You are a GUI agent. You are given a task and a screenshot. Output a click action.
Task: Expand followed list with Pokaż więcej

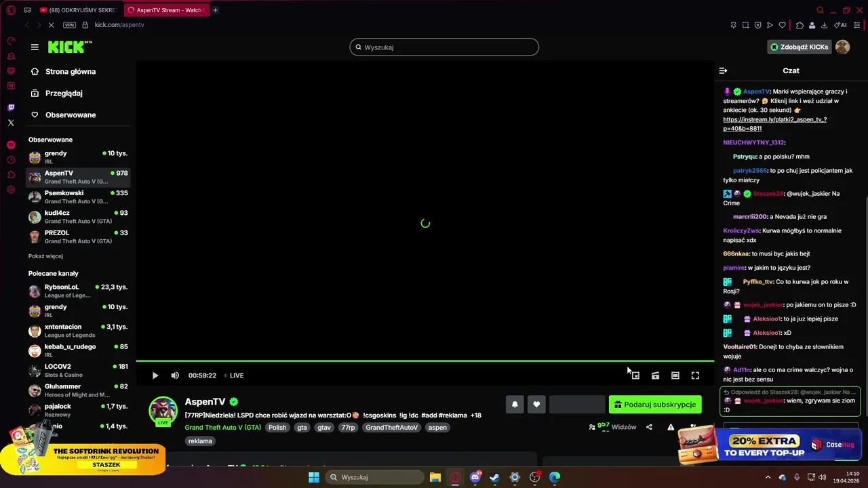coord(45,256)
